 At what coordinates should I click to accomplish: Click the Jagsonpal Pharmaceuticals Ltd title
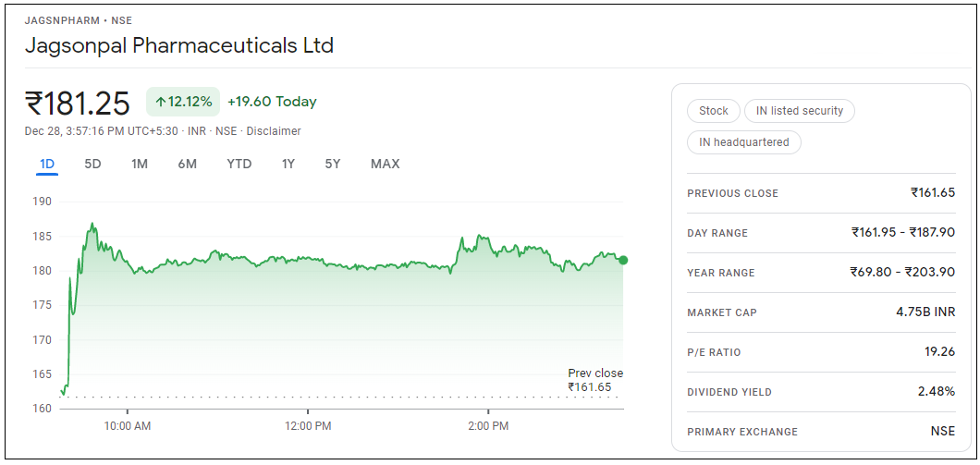pos(178,45)
